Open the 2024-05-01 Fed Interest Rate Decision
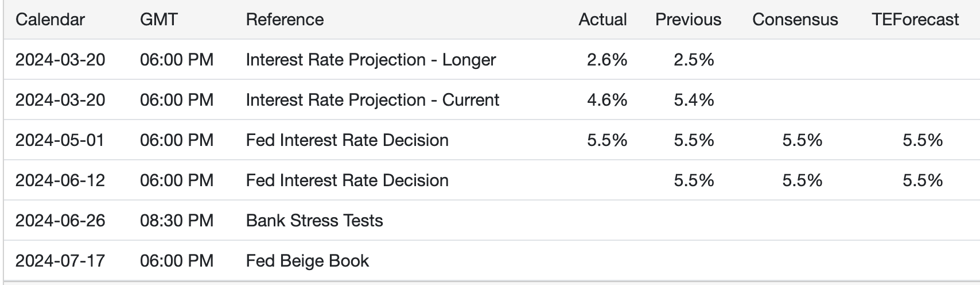 click(x=347, y=140)
